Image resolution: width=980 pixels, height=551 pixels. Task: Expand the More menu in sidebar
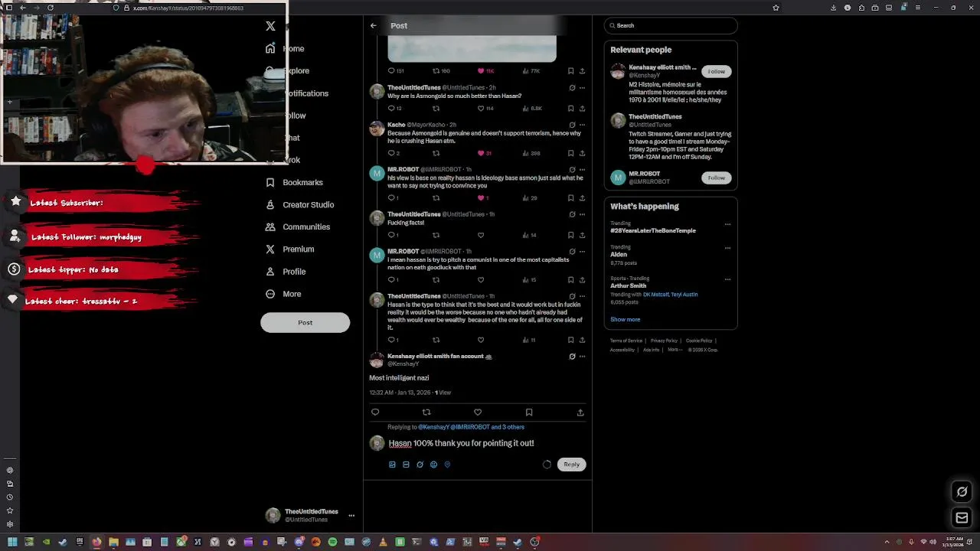coord(283,294)
